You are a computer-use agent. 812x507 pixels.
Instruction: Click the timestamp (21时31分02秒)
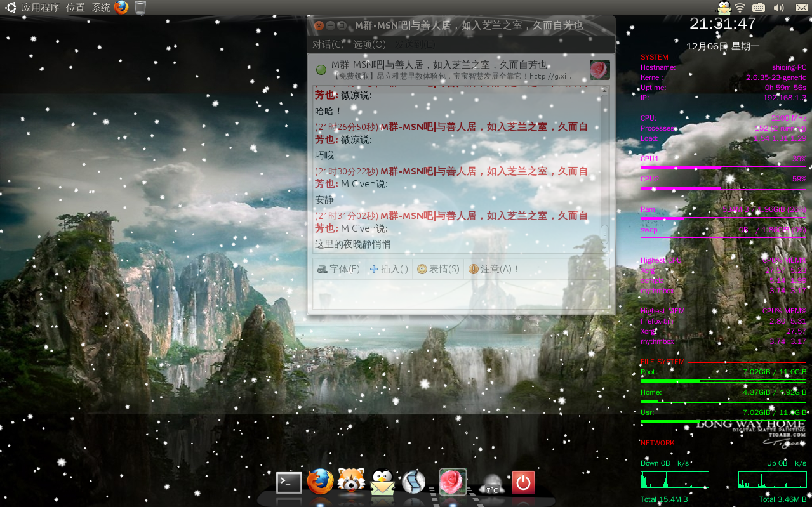(x=347, y=216)
